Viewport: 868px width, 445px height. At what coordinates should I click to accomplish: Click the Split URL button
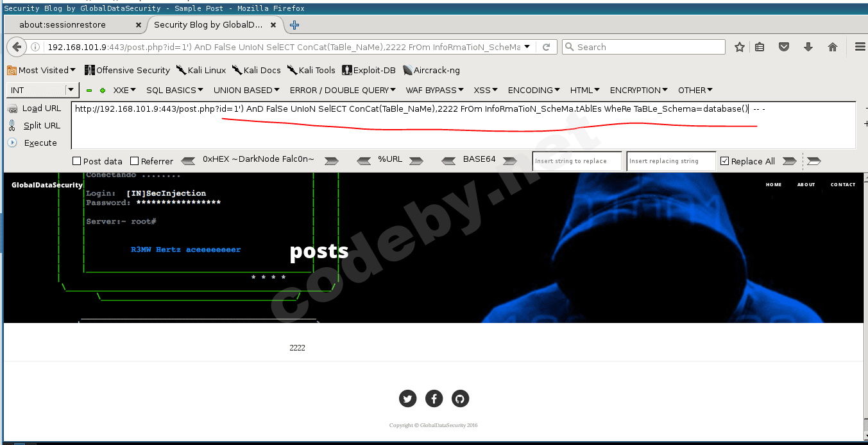35,126
